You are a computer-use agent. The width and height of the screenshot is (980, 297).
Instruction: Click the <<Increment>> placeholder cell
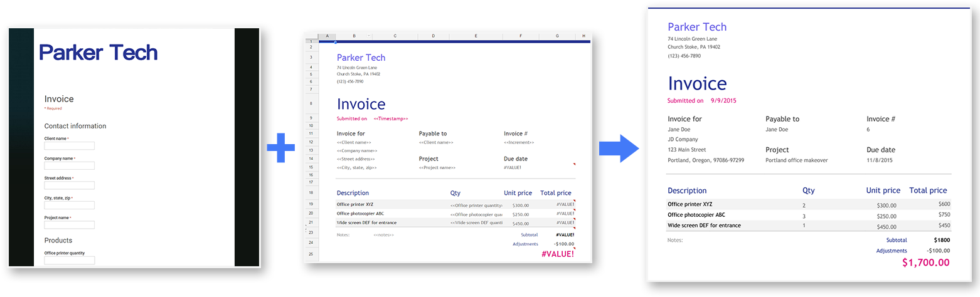[x=520, y=143]
